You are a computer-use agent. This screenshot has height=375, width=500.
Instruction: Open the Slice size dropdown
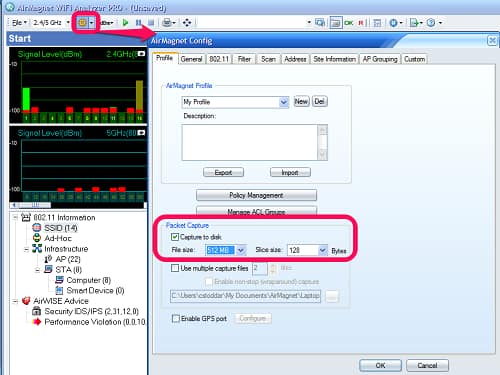pyautogui.click(x=322, y=250)
